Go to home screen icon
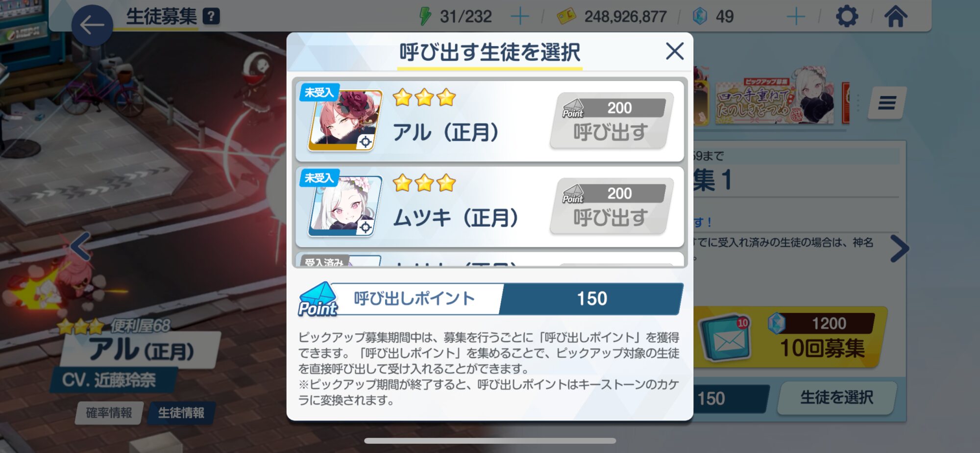This screenshot has height=453, width=980. [896, 16]
